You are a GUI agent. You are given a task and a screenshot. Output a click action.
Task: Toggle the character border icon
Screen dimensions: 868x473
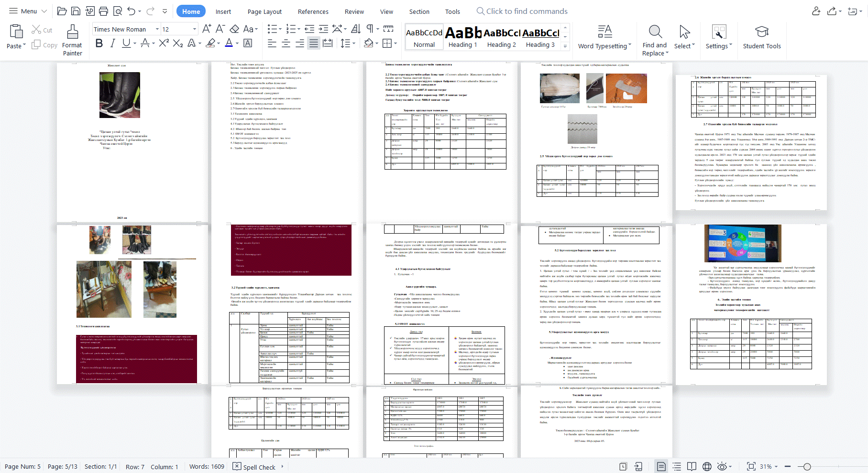248,43
